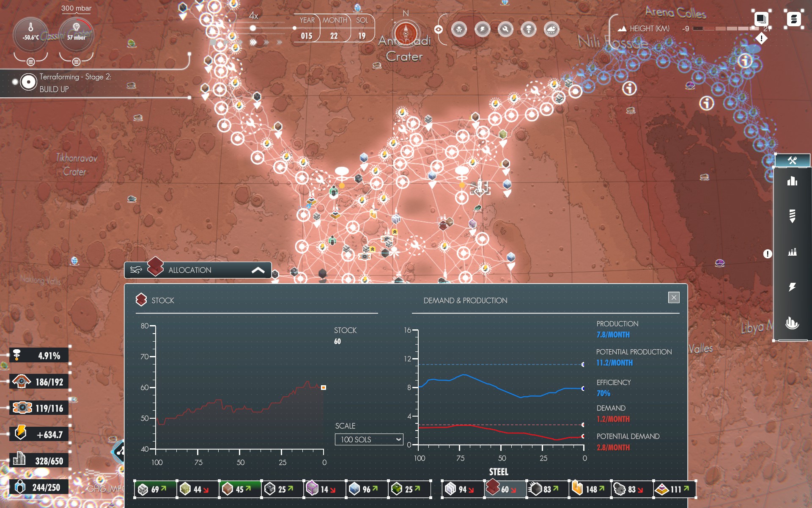812x508 pixels.
Task: Toggle the maintenance wrench overlay filter
Action: 505,29
